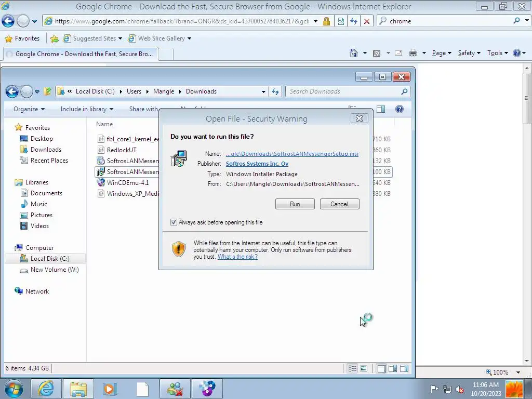This screenshot has width=532, height=399.
Task: Open Include in library menu
Action: pyautogui.click(x=87, y=109)
